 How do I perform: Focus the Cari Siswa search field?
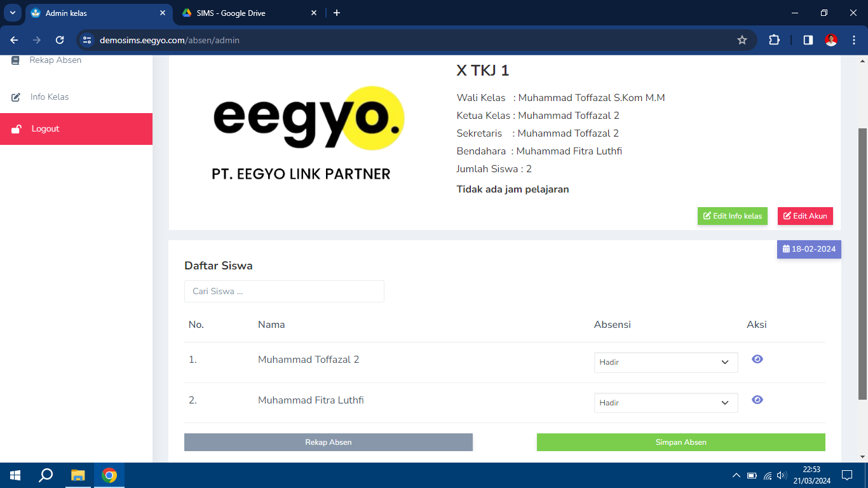click(284, 292)
